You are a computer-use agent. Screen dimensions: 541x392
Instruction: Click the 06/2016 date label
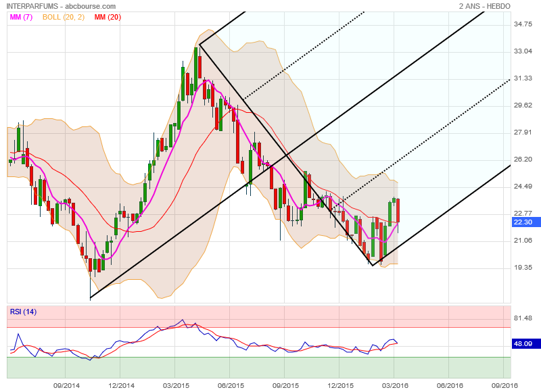pos(450,385)
